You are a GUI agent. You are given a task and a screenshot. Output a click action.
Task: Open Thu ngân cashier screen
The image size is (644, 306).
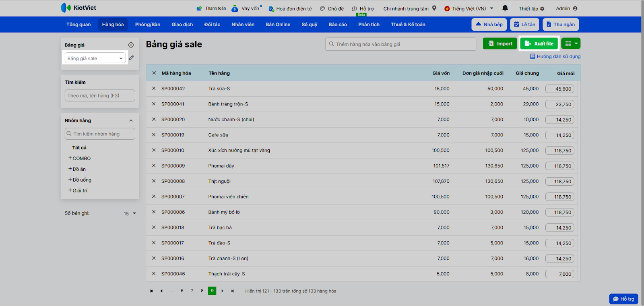pyautogui.click(x=561, y=25)
